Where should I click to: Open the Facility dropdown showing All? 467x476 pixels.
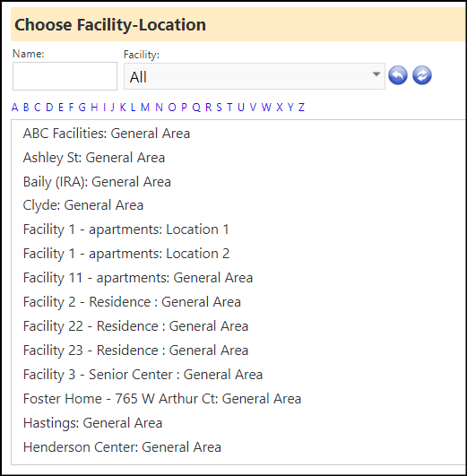(255, 76)
